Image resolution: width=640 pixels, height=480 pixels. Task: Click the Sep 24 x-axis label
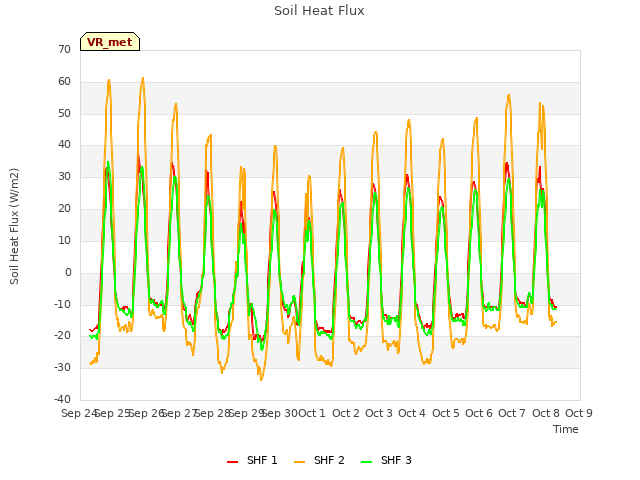click(x=79, y=413)
